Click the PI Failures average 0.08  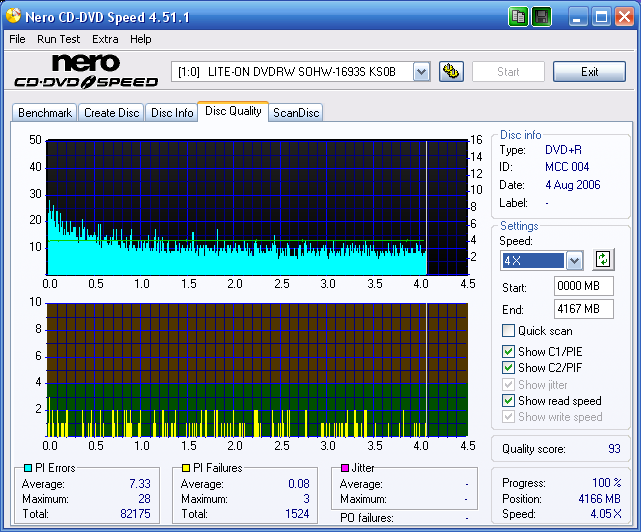click(299, 484)
